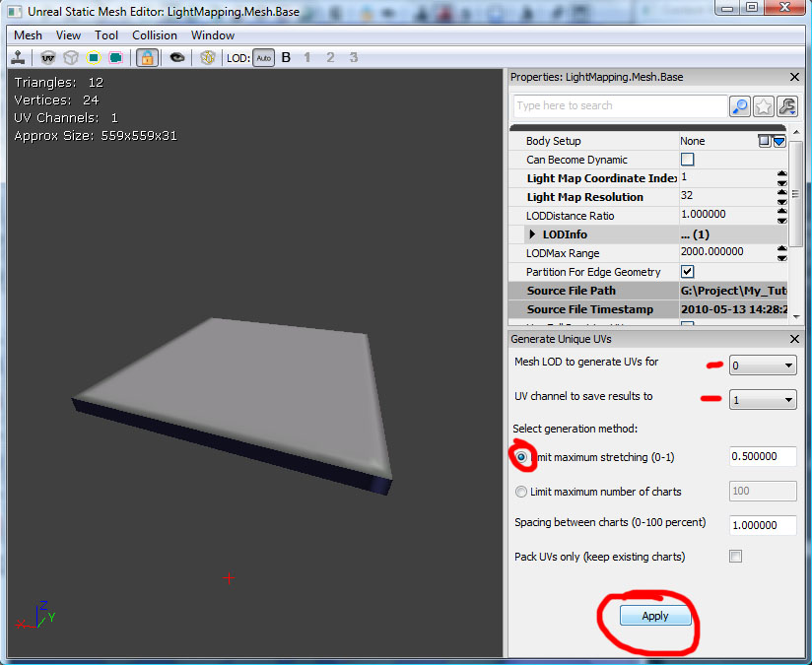The image size is (812, 665).
Task: Open the Collision menu
Action: [x=155, y=34]
